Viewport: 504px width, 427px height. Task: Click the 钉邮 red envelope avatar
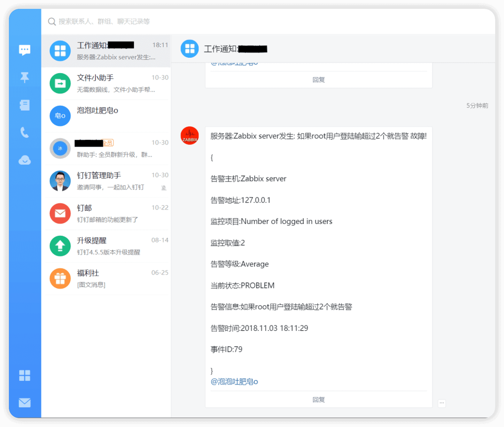coord(60,213)
